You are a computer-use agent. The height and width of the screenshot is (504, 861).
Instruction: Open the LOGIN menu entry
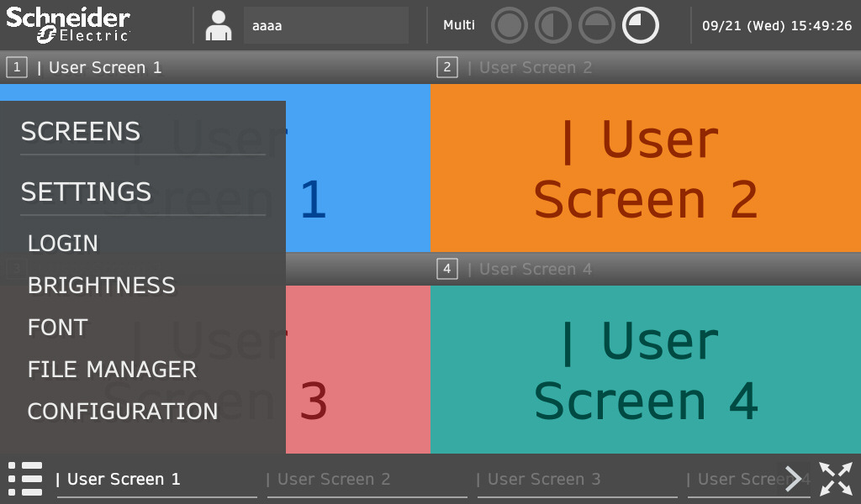coord(63,244)
